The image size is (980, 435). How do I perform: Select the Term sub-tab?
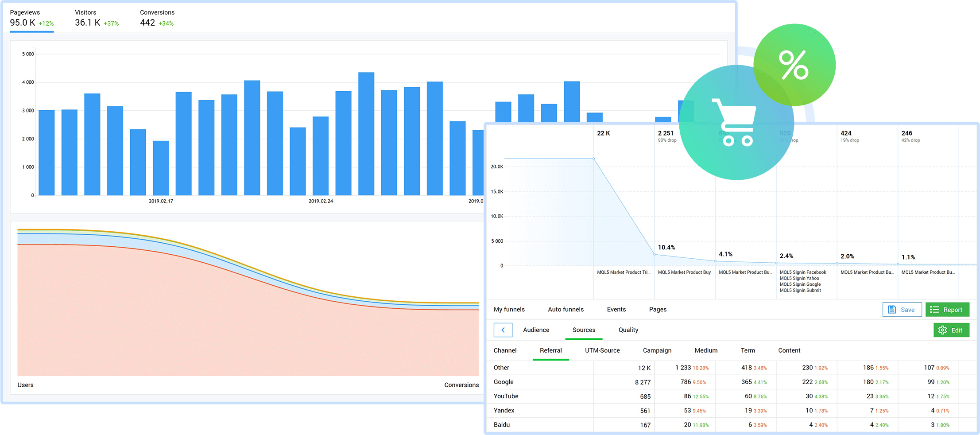pyautogui.click(x=748, y=350)
